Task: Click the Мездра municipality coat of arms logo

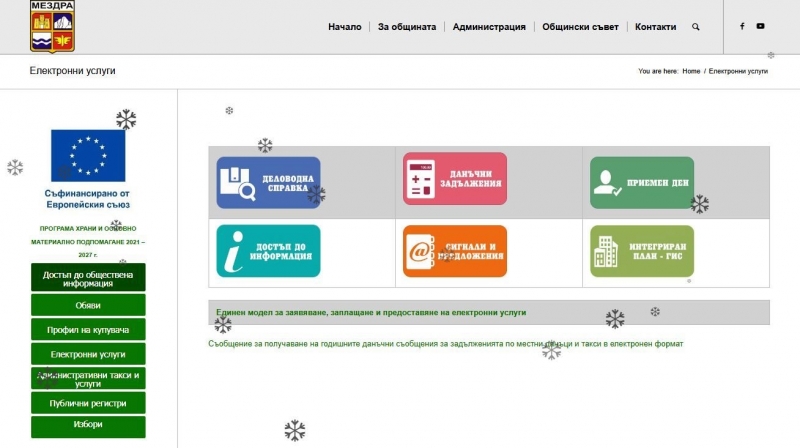Action: coord(52,26)
